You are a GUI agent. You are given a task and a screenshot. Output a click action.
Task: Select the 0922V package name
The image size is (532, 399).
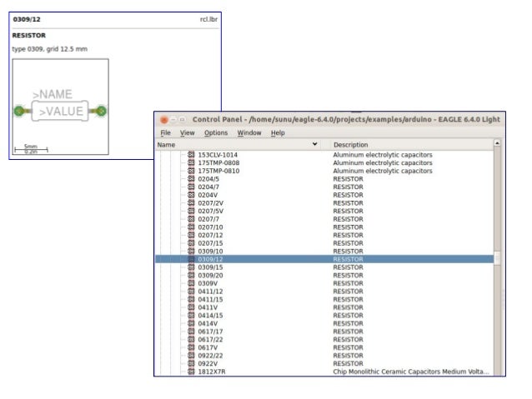[x=208, y=364]
